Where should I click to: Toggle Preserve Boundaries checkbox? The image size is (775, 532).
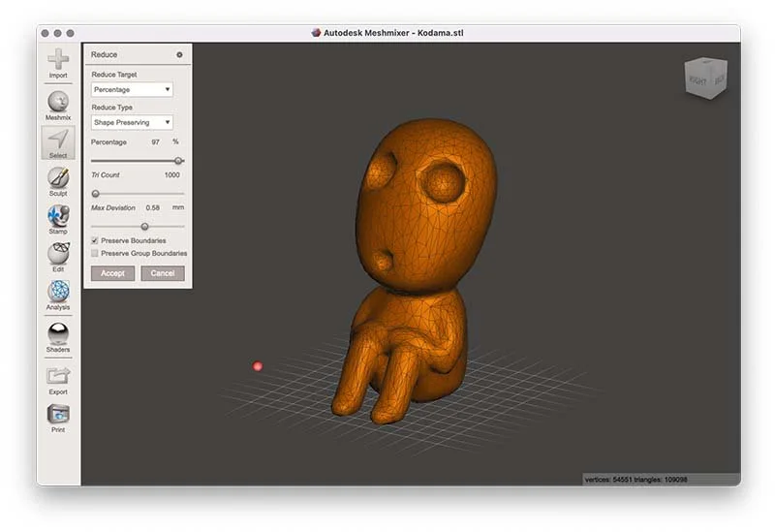[x=94, y=240]
